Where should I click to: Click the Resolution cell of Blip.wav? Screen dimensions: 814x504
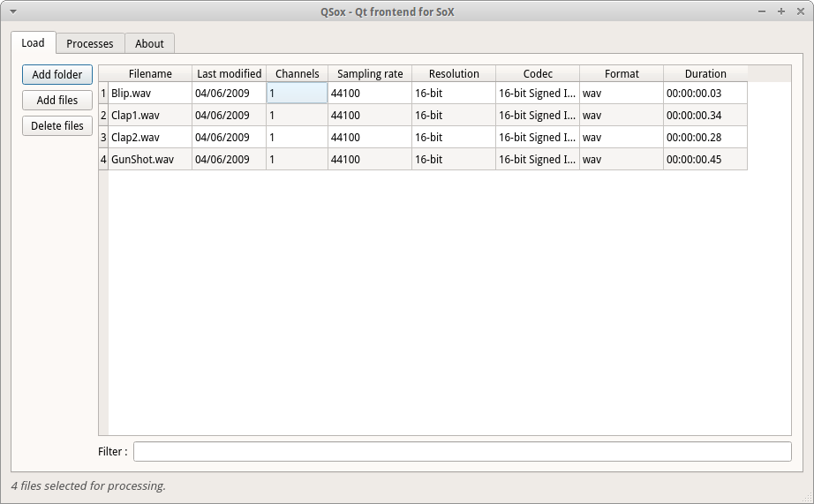click(x=454, y=94)
